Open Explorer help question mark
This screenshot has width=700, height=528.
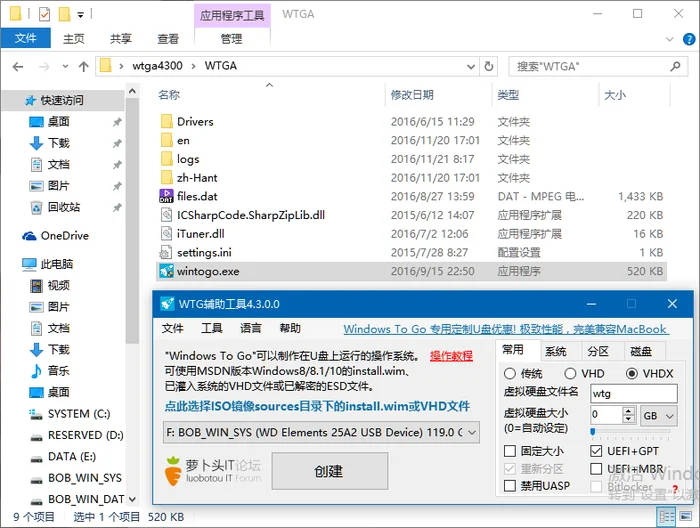pyautogui.click(x=689, y=39)
